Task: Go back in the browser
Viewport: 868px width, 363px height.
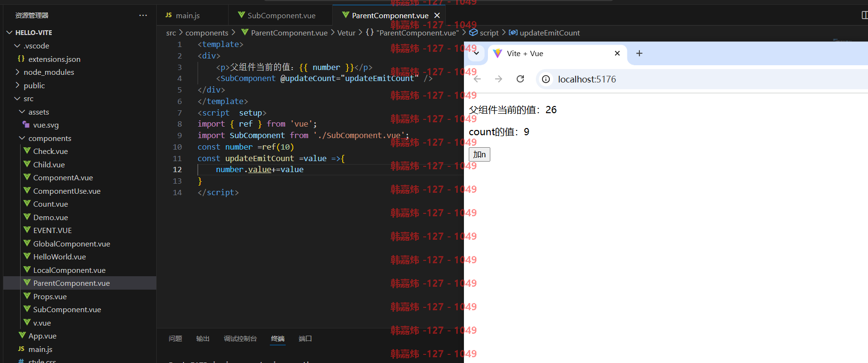Action: click(x=477, y=79)
